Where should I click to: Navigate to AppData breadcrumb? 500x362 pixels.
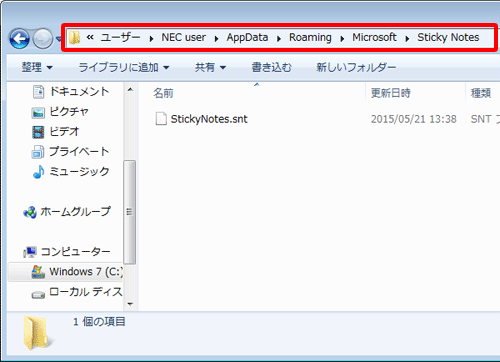[x=247, y=37]
